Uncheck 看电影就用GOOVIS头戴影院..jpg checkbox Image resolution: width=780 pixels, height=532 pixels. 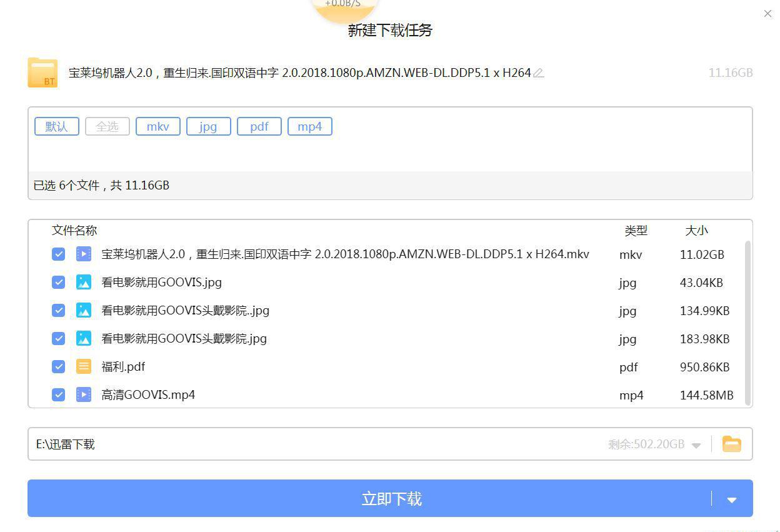click(x=58, y=310)
